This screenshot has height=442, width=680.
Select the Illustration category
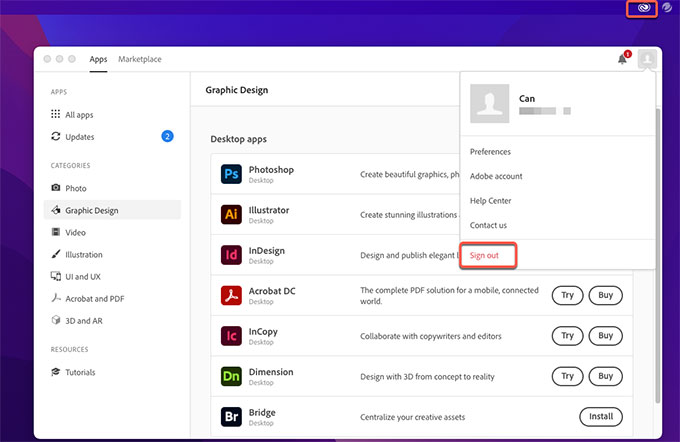[84, 255]
